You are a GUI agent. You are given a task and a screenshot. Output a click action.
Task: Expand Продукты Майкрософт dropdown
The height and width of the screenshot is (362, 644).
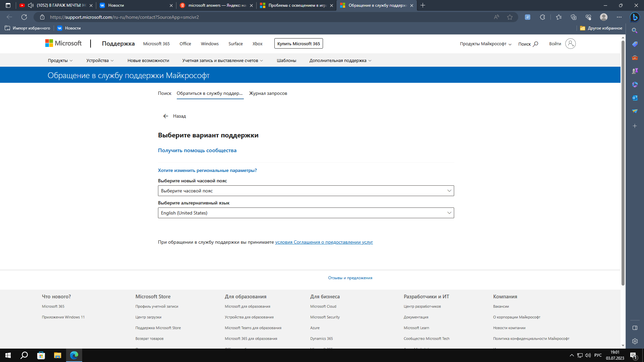pos(486,44)
